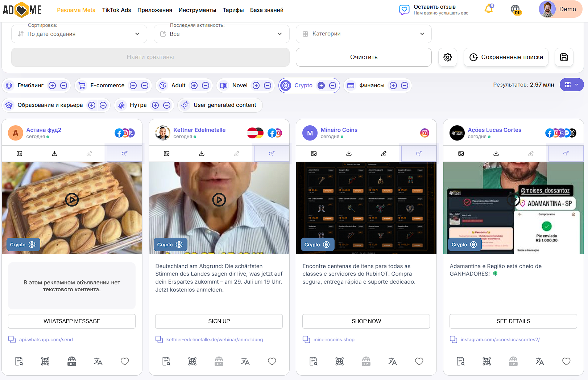
Task: Expand the По дате создания sort dropdown
Action: click(79, 34)
